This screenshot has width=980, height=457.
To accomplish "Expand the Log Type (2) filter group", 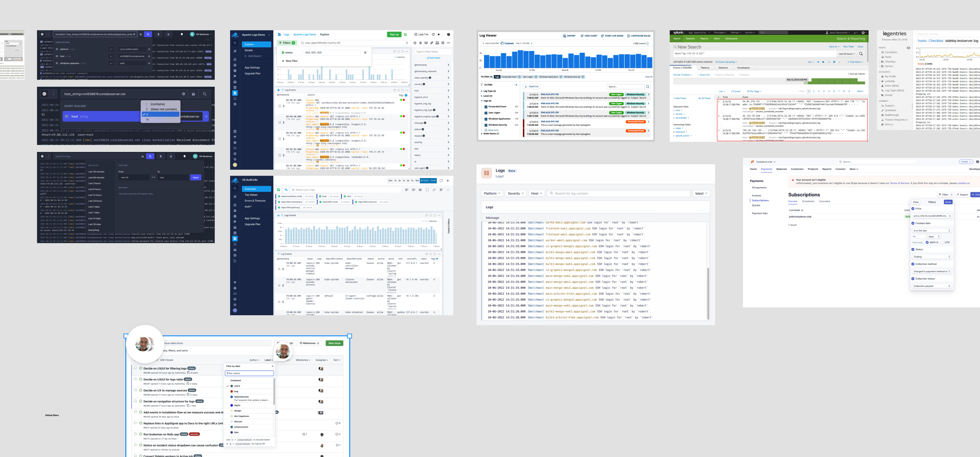I will (x=482, y=91).
